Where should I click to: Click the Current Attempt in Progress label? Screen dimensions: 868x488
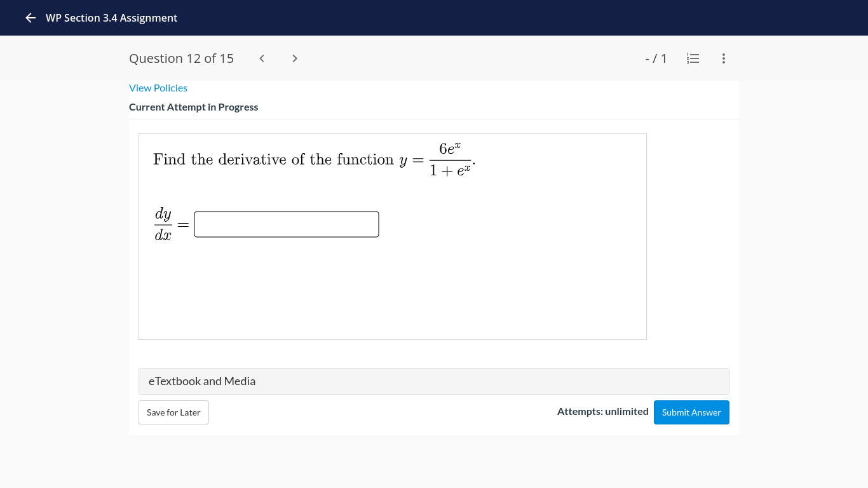click(194, 107)
